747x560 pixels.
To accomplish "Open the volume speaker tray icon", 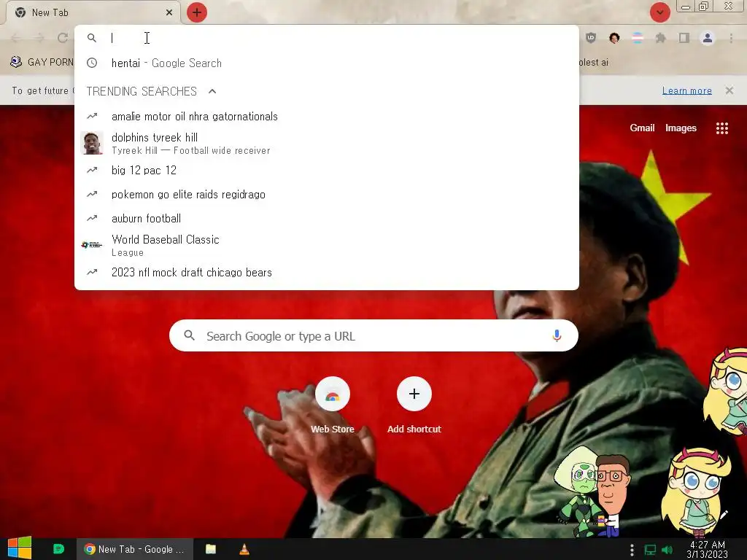I will tap(667, 550).
